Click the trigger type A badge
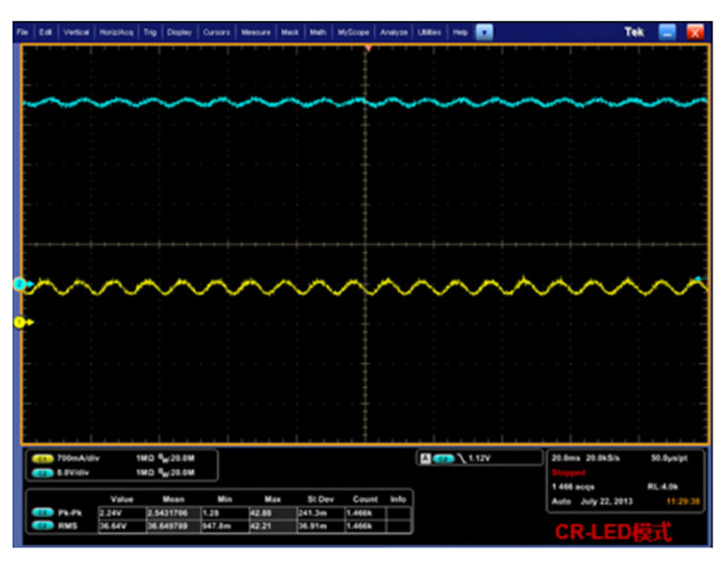This screenshot has height=563, width=728. point(425,457)
